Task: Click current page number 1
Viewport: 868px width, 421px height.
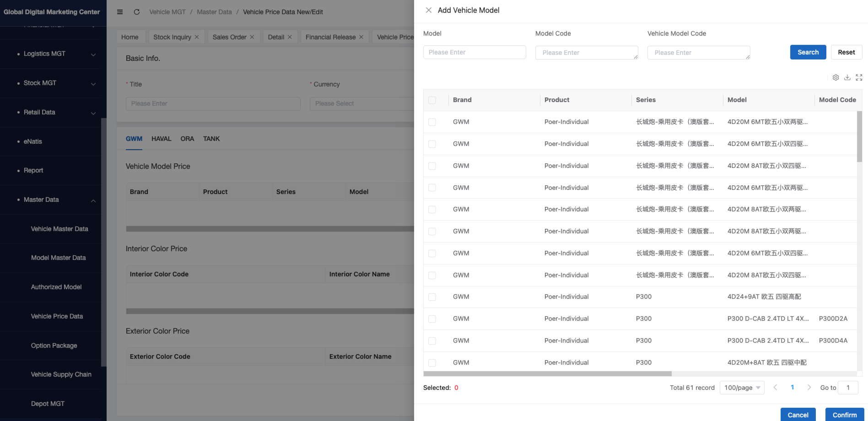Action: 792,388
